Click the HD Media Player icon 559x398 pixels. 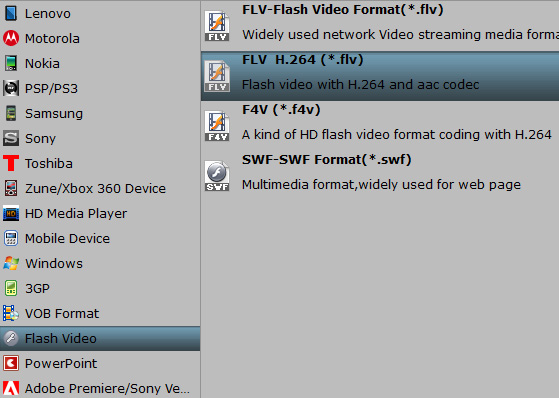pos(11,213)
